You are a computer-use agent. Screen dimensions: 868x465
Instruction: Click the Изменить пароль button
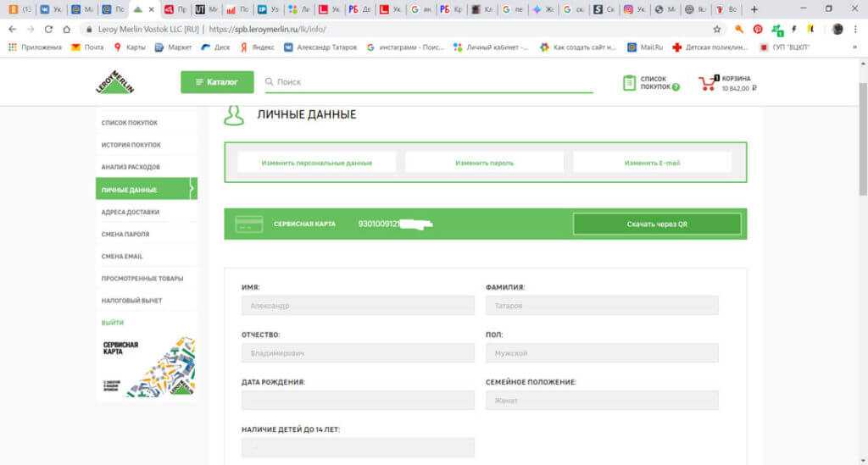pos(484,163)
